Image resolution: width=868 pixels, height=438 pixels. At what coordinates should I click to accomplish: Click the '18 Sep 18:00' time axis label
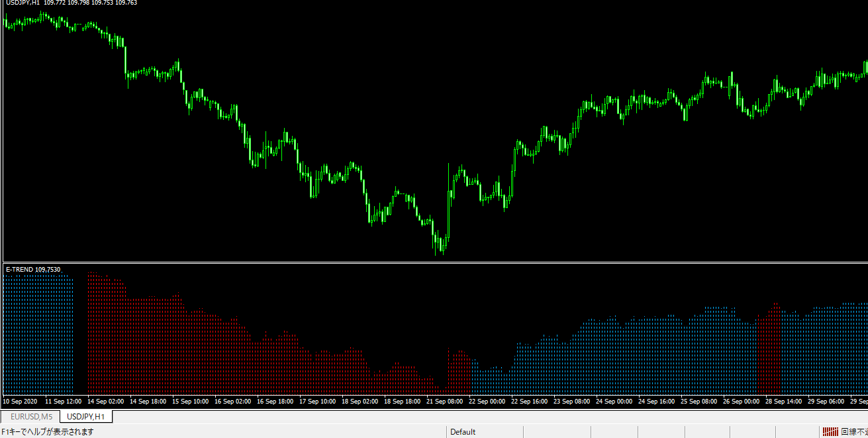point(402,402)
